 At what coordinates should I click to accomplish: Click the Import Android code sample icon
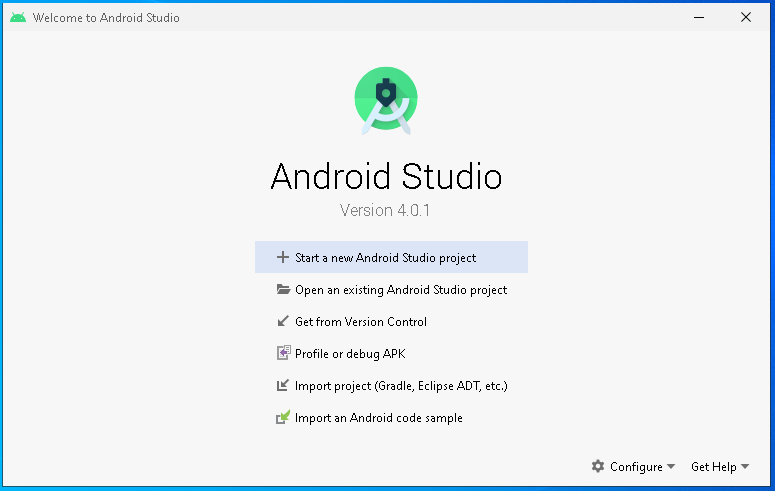pos(283,417)
